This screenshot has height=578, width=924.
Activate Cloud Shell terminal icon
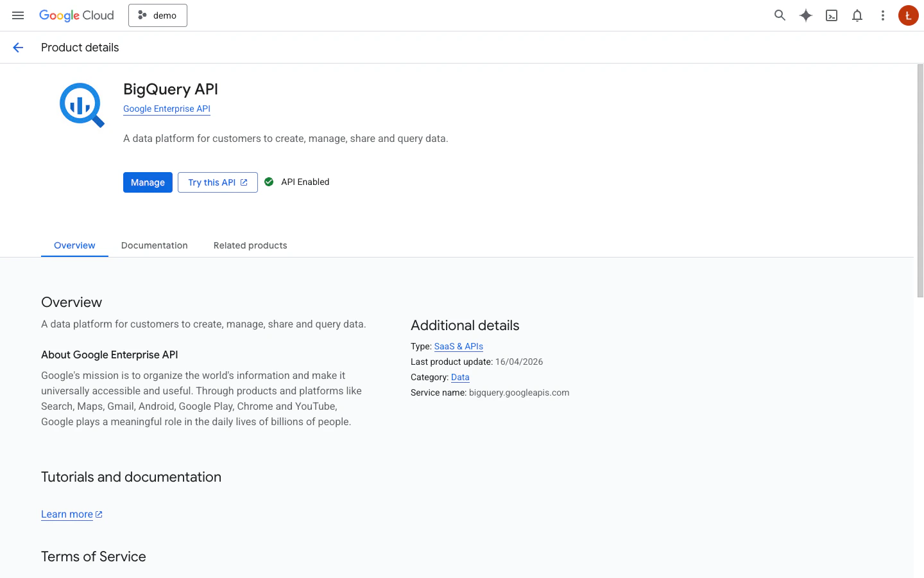click(832, 15)
